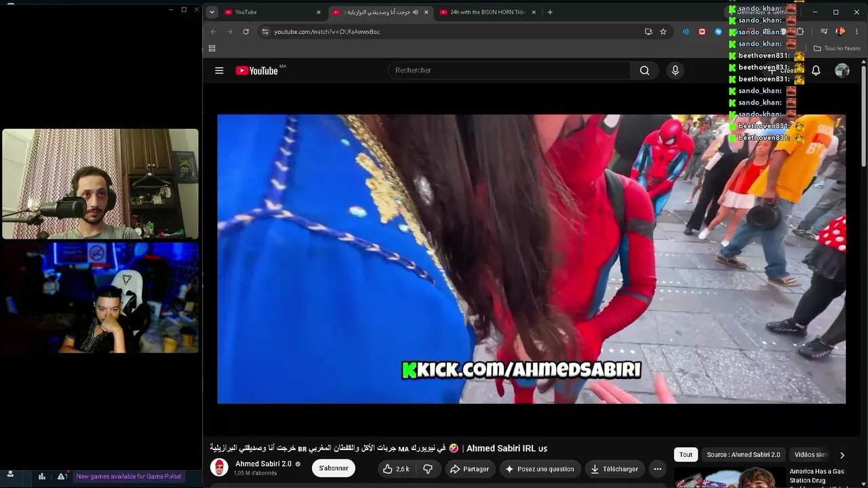Dislike the video with thumbs down

pyautogui.click(x=428, y=469)
